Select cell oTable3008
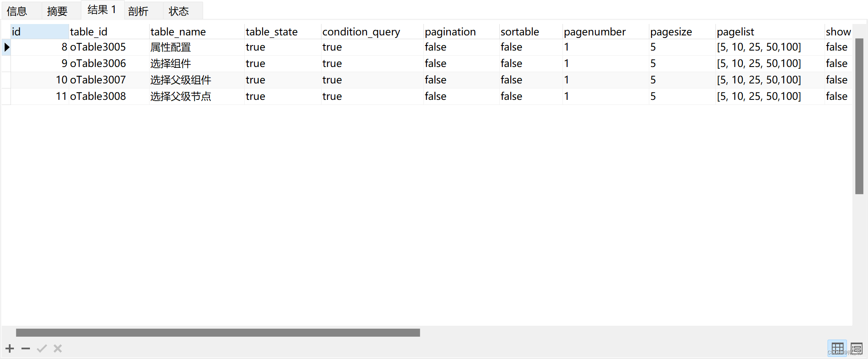 click(x=109, y=96)
